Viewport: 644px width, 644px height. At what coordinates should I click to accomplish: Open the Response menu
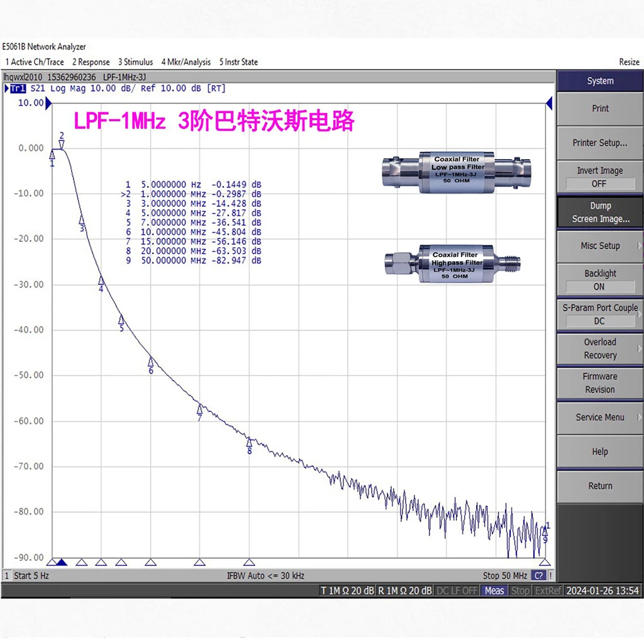pos(91,62)
